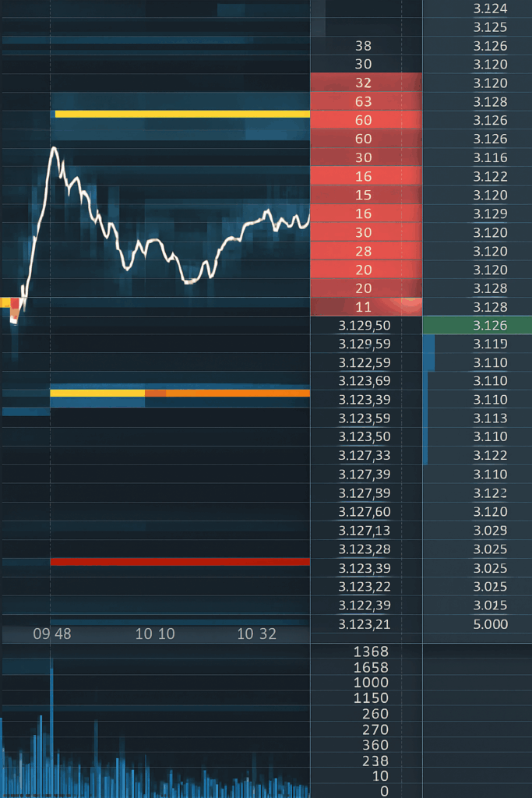The image size is (532, 798).
Task: Select the red horizontal level line
Action: pos(180,561)
